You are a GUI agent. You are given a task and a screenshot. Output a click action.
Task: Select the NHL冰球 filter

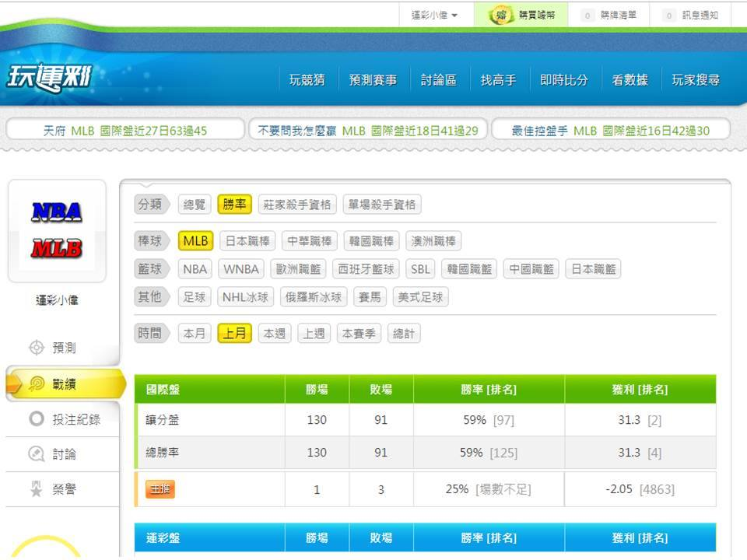click(245, 296)
